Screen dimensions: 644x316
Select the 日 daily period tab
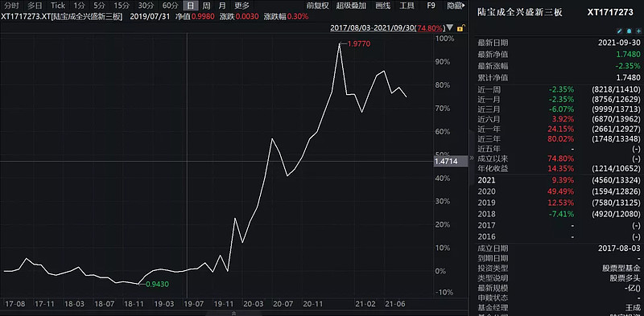pos(190,6)
